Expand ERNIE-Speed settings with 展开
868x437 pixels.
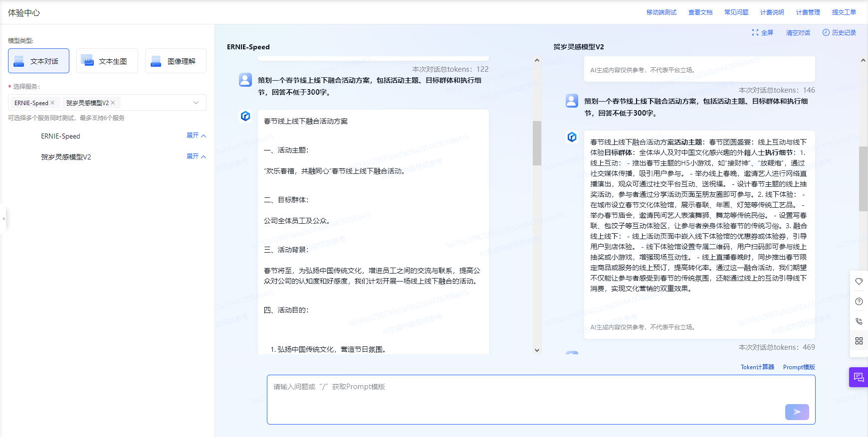click(196, 136)
